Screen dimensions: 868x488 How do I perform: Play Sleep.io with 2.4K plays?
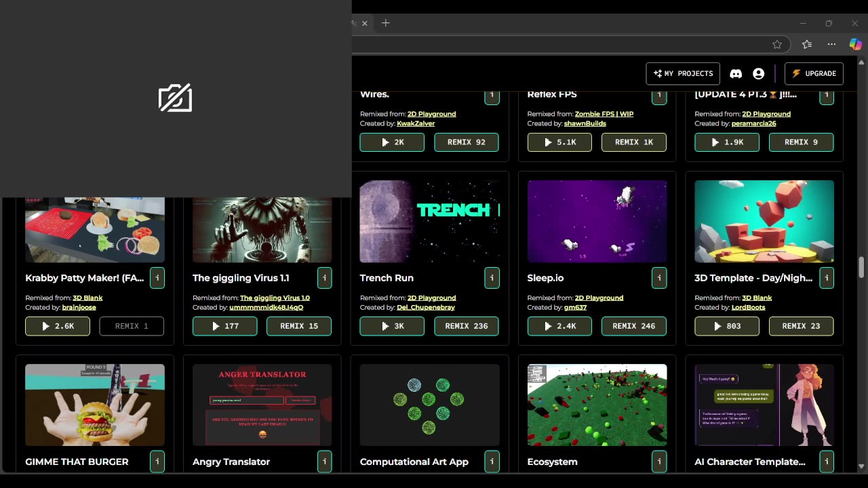tap(559, 326)
